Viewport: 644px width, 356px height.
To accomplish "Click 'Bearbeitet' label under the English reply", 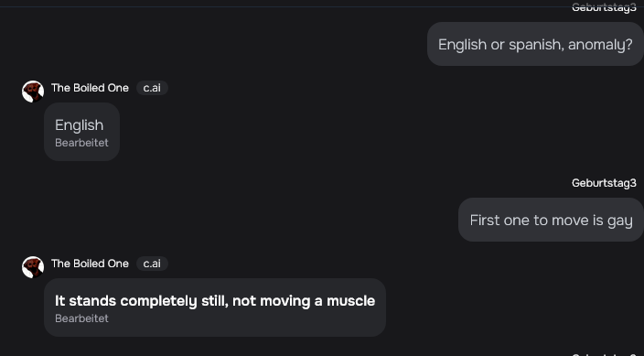I will click(81, 143).
